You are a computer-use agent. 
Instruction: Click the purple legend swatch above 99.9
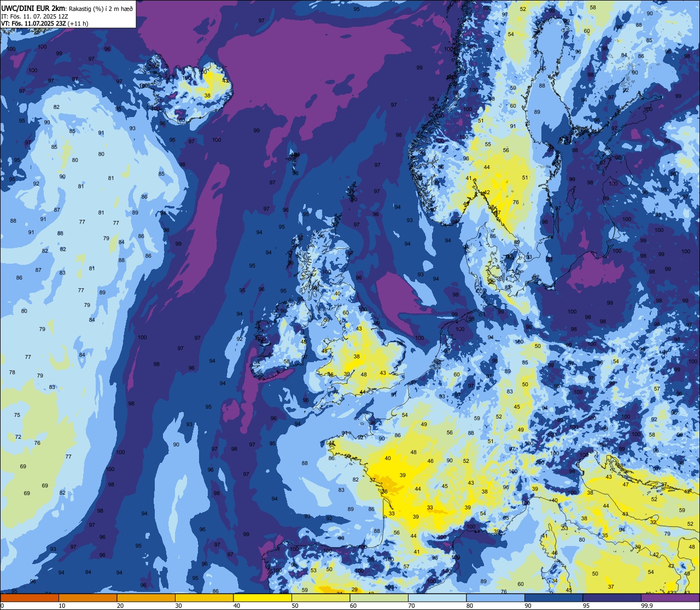[670, 597]
